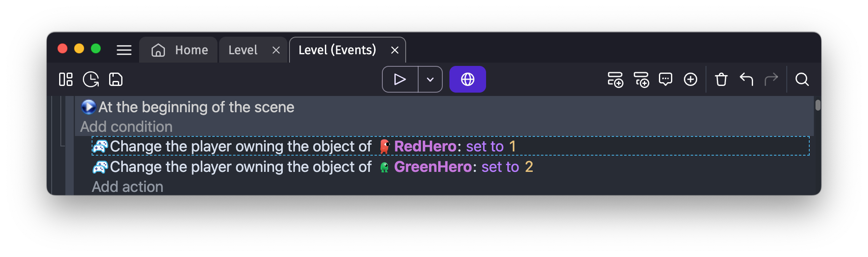Viewport: 868px width, 257px height.
Task: Open the preview options dropdown
Action: click(x=429, y=79)
